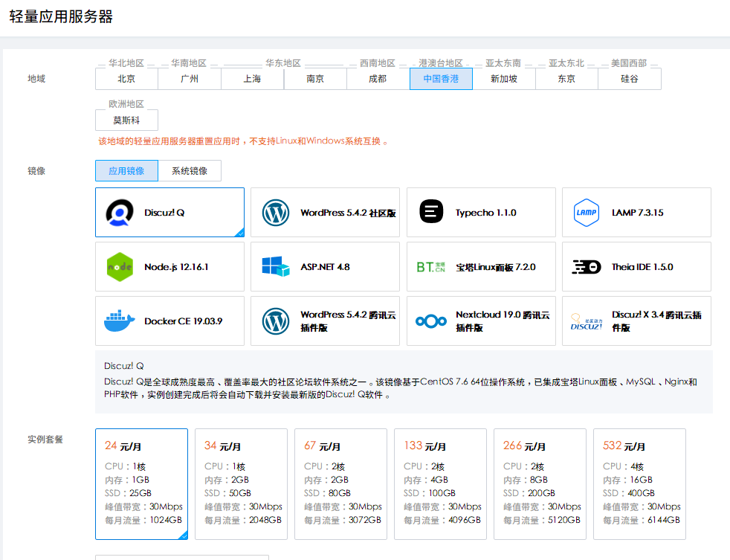Click the Docker whale icon
The height and width of the screenshot is (560, 730).
(x=120, y=321)
